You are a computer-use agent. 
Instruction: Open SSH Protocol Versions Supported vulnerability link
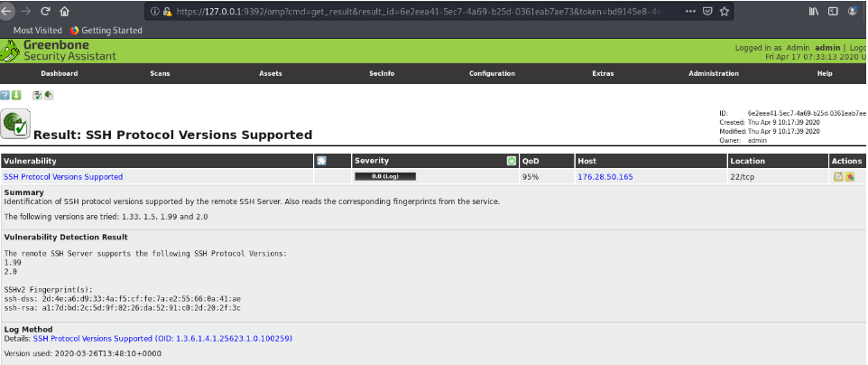63,177
